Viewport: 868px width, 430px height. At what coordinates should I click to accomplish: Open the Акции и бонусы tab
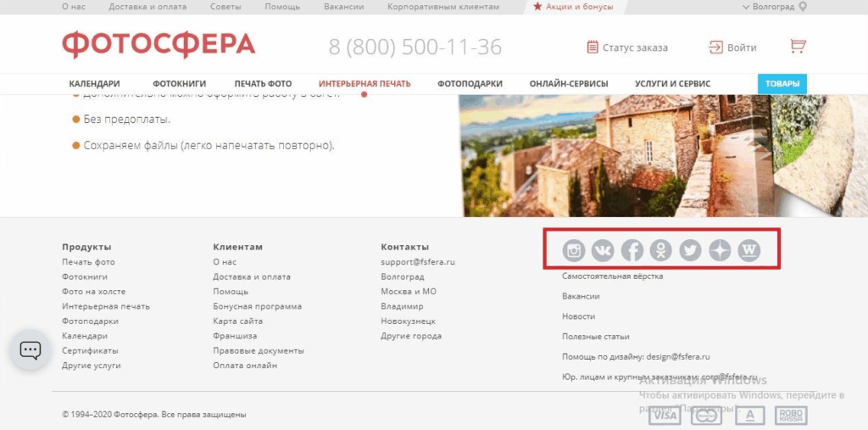coord(574,7)
